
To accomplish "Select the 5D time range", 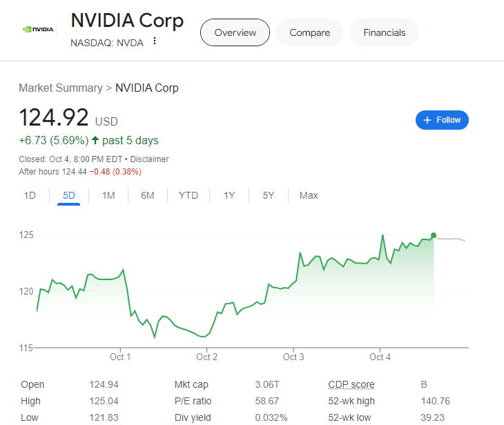I will coord(69,195).
